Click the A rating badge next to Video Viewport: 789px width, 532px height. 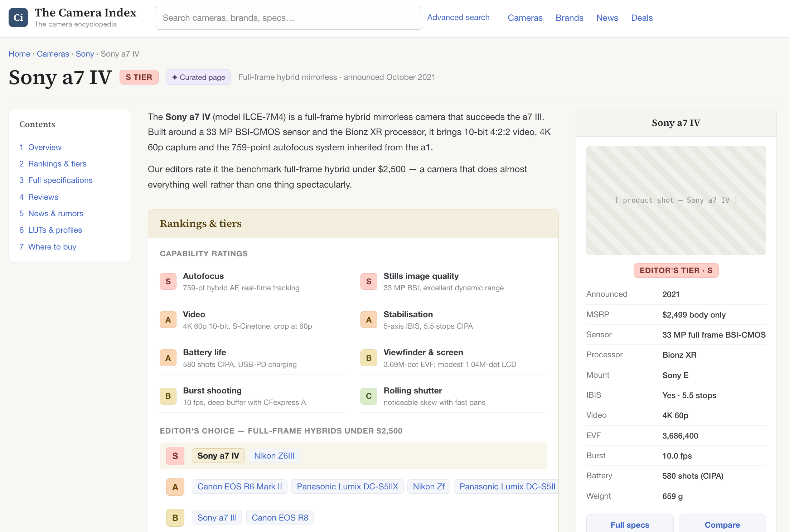pos(168,320)
